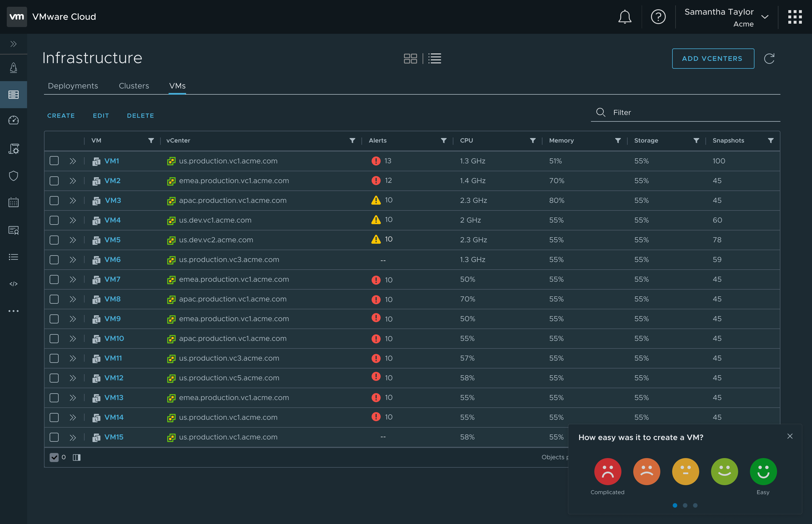812x524 pixels.
Task: Rate VM creation as Easy green face
Action: pos(763,471)
